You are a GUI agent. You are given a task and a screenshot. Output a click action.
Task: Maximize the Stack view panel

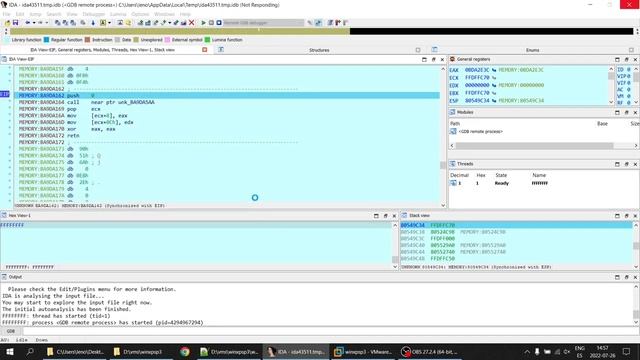pos(617,216)
